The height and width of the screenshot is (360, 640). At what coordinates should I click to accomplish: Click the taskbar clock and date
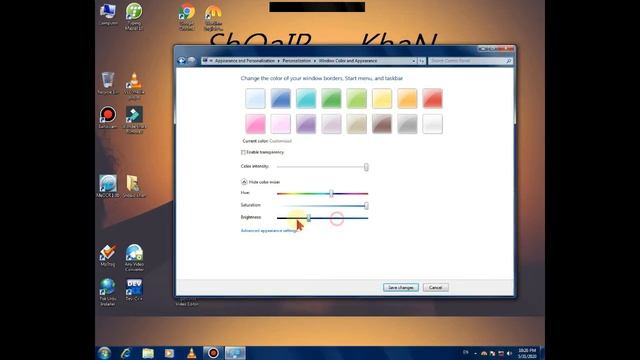click(x=527, y=353)
